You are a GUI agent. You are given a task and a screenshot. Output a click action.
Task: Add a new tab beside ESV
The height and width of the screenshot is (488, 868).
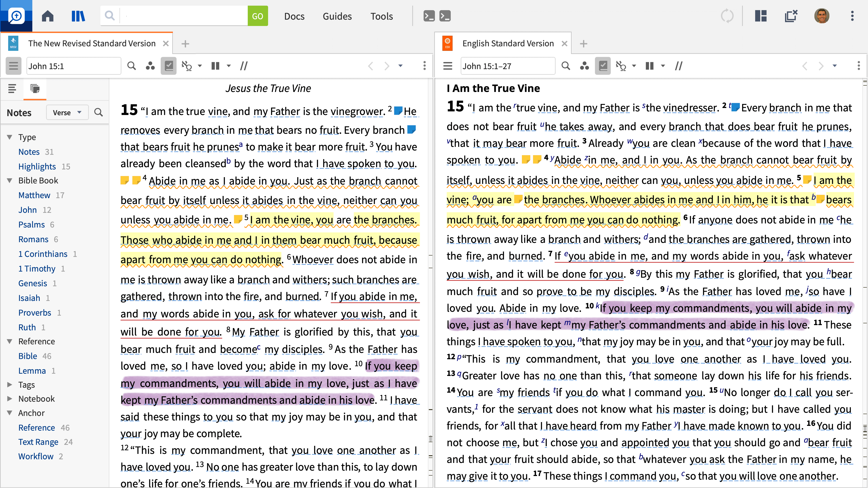click(583, 44)
